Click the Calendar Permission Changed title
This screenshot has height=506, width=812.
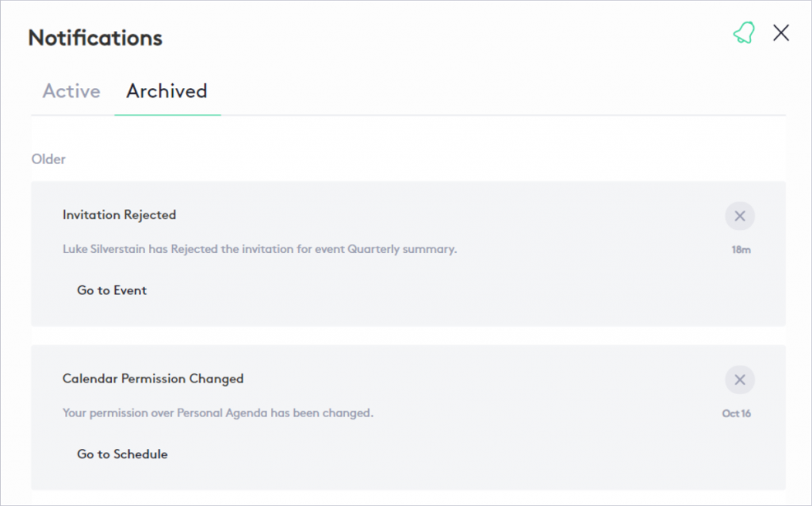(153, 379)
